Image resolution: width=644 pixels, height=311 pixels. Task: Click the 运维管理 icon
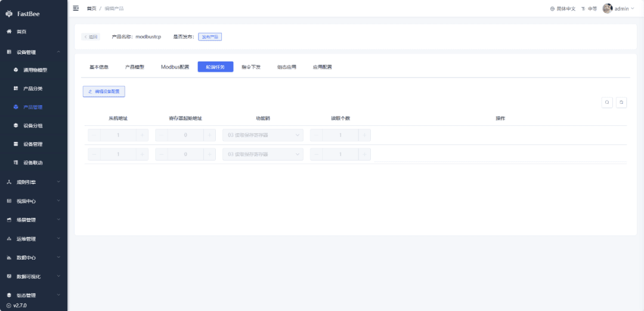[9, 239]
